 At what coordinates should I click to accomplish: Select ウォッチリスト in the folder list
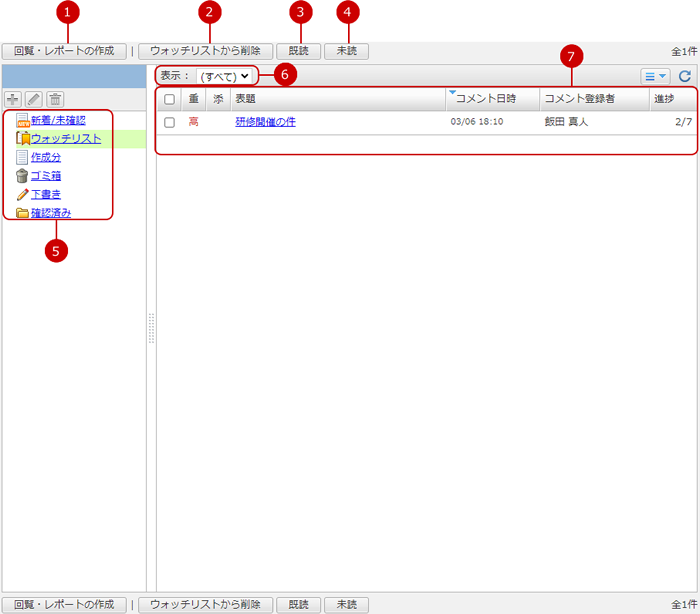(65, 139)
